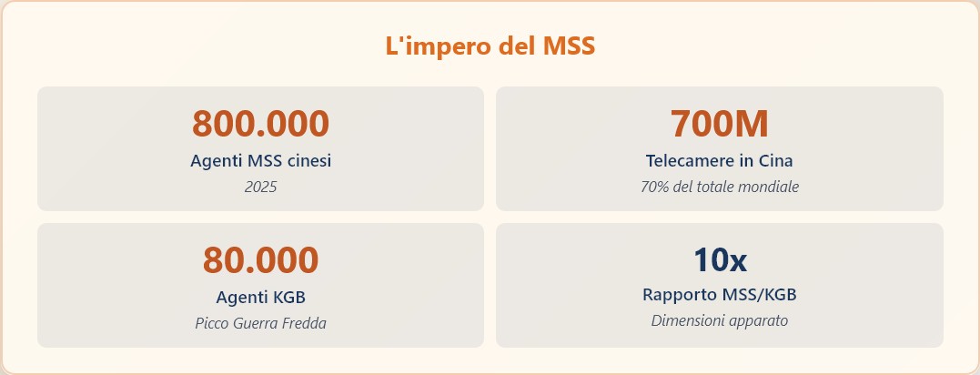Screen dimensions: 980x375
Task: Click the word "mondiale" in the camera caption
Action: tap(769, 187)
